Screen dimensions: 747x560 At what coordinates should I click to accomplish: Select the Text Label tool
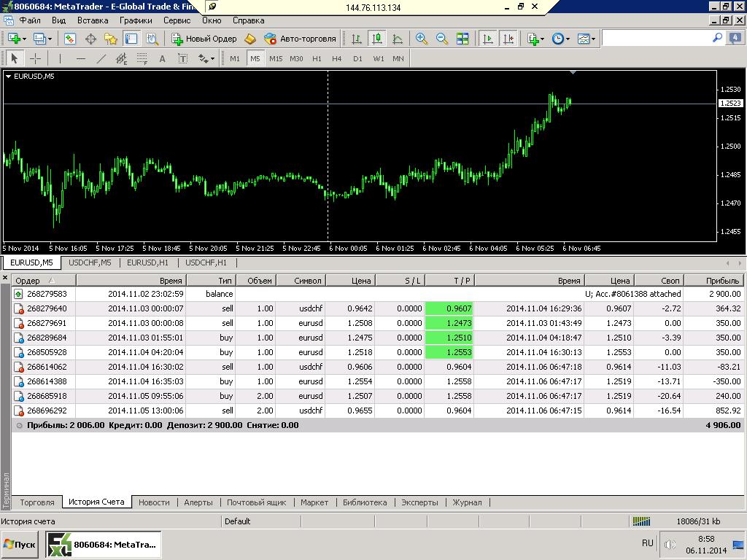pos(183,58)
